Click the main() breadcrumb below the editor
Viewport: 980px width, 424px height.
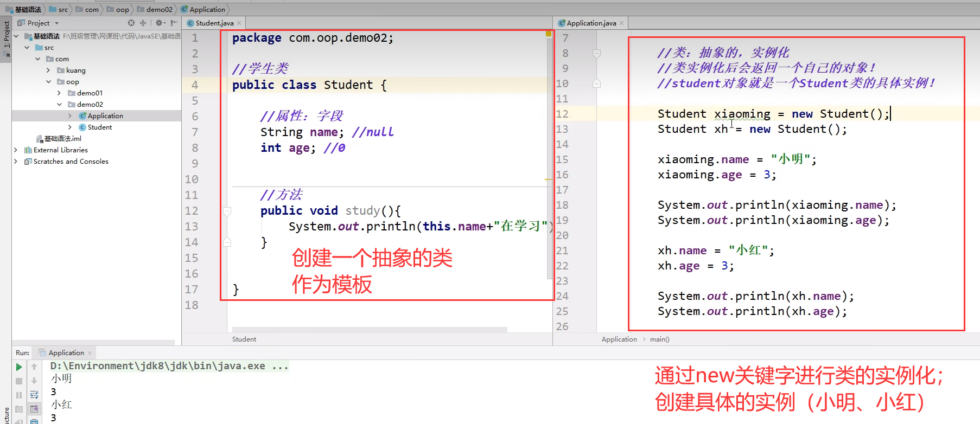tap(660, 339)
